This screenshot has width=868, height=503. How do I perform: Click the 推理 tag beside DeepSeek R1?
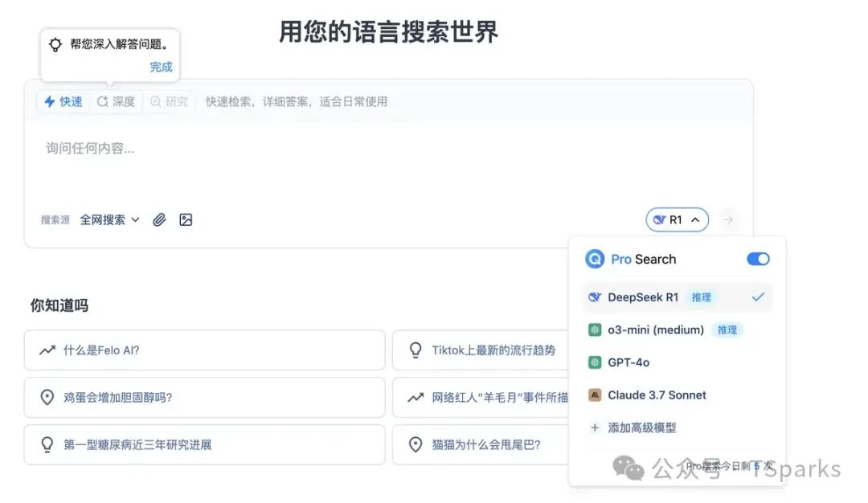pyautogui.click(x=701, y=298)
